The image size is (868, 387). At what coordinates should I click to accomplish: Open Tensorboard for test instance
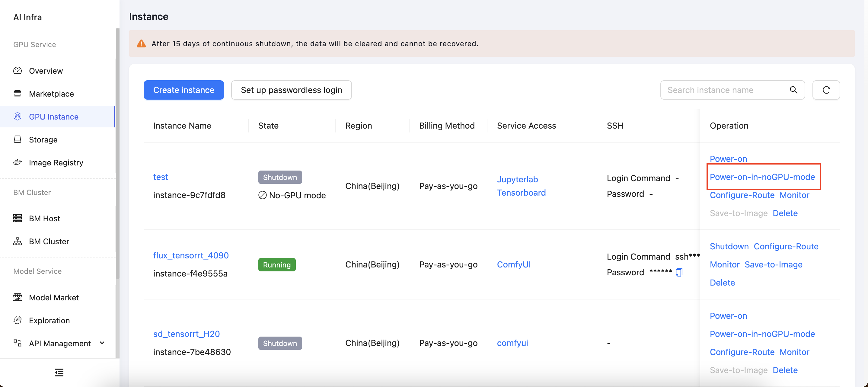click(521, 192)
